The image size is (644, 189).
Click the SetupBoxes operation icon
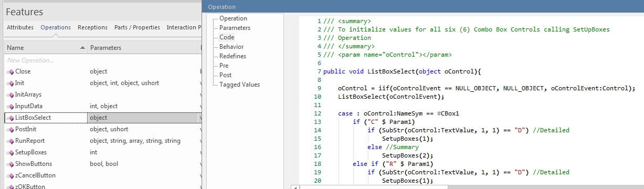pyautogui.click(x=10, y=152)
